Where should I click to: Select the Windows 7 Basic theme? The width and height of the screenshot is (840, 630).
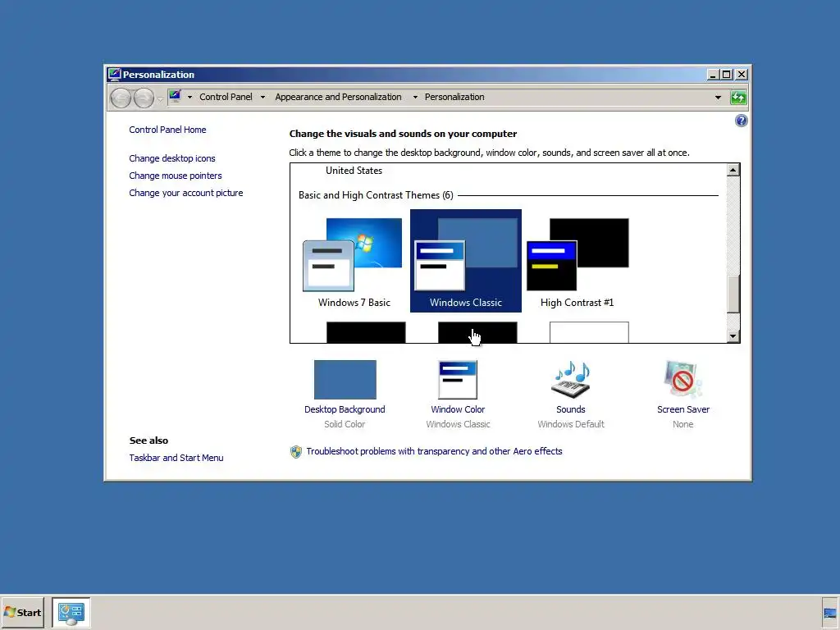(354, 262)
